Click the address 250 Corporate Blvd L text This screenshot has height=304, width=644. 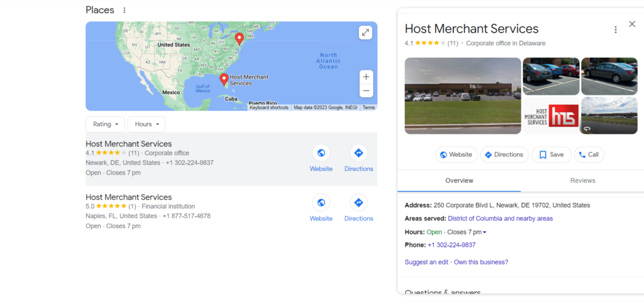[x=512, y=205]
